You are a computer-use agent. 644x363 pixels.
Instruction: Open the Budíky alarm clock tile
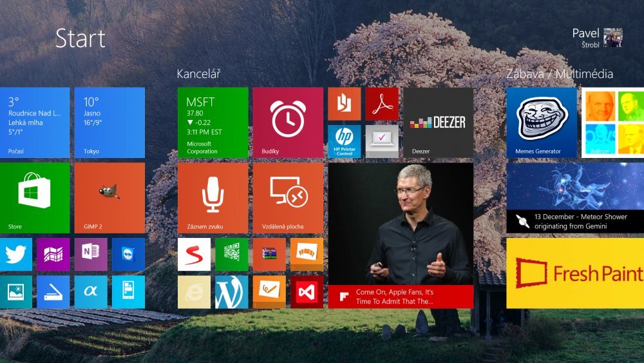coord(288,123)
